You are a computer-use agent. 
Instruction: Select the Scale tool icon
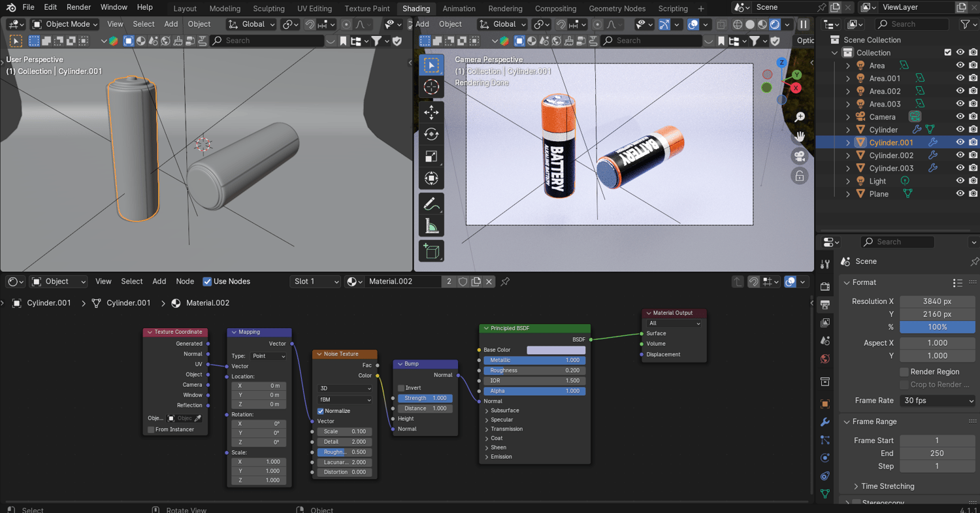pyautogui.click(x=431, y=157)
